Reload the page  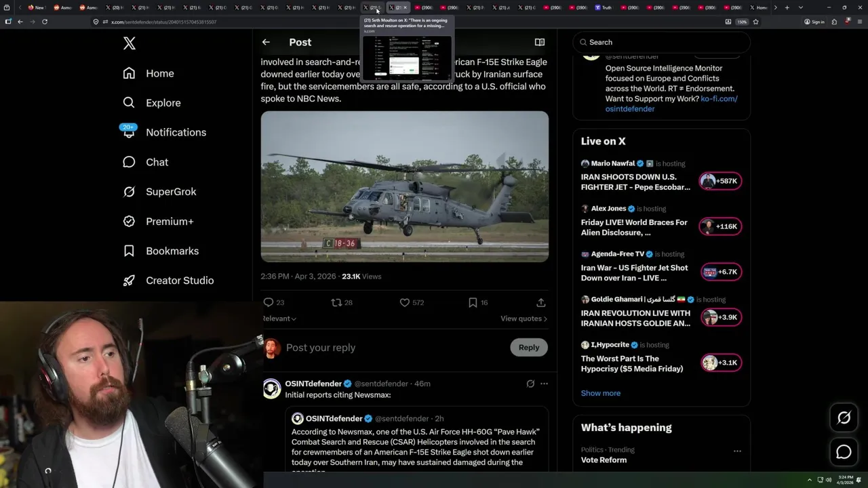[x=45, y=22]
